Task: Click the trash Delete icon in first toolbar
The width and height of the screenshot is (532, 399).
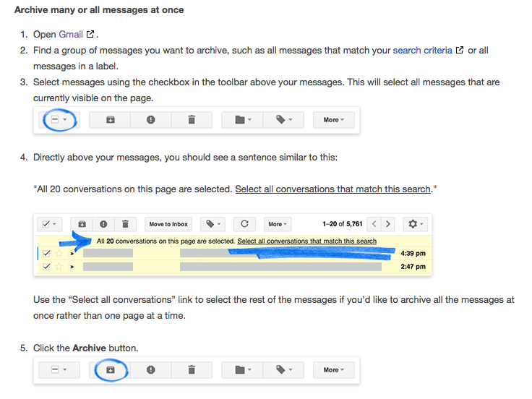Action: click(x=192, y=120)
